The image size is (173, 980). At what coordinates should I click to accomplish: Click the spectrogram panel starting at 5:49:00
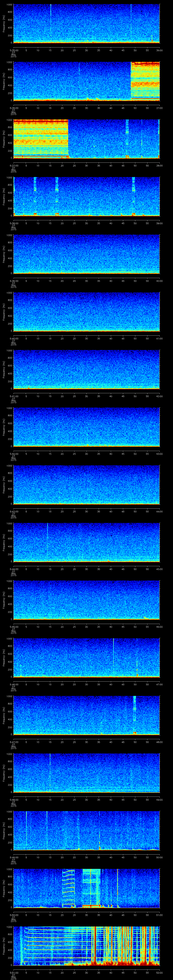pyautogui.click(x=86, y=831)
